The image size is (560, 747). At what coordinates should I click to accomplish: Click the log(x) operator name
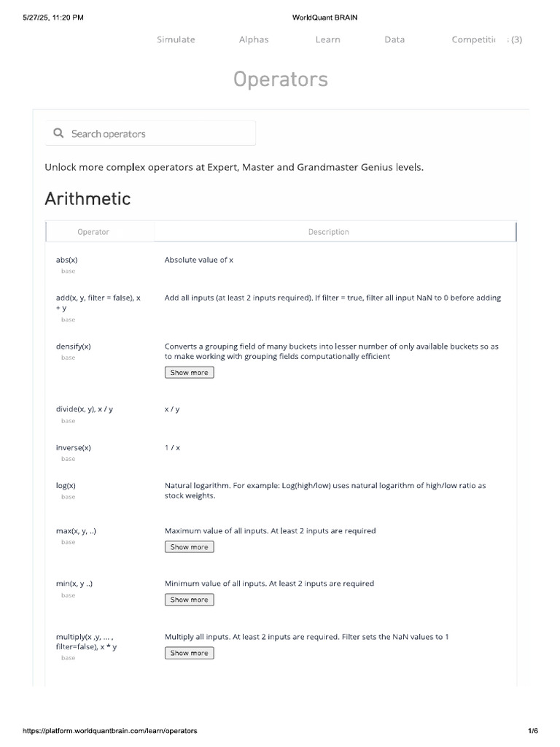(66, 486)
